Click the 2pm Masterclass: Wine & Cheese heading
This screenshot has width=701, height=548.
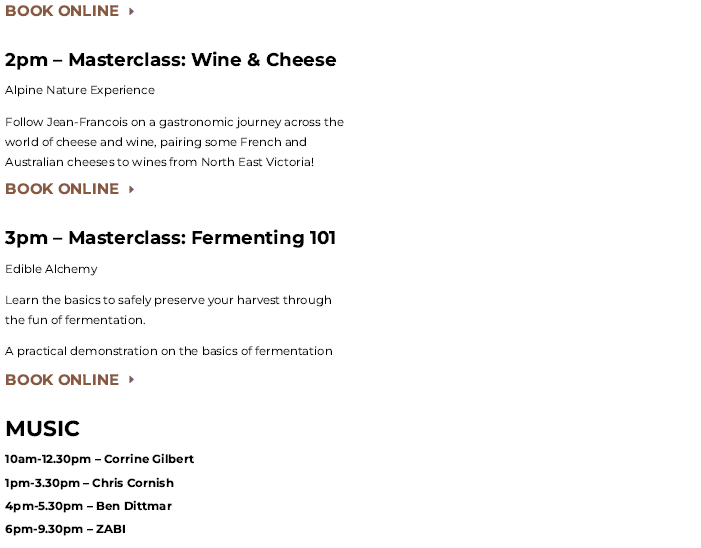[x=170, y=60]
